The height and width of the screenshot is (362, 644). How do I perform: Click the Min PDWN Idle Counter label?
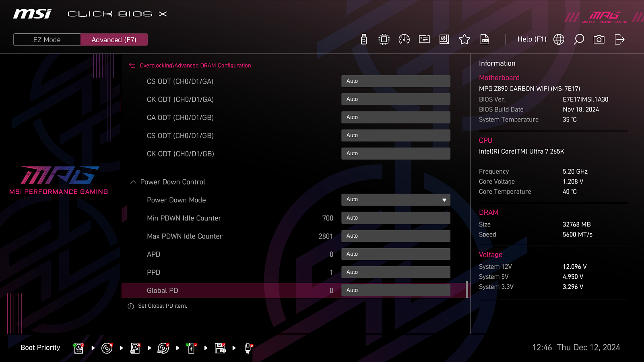click(x=184, y=218)
